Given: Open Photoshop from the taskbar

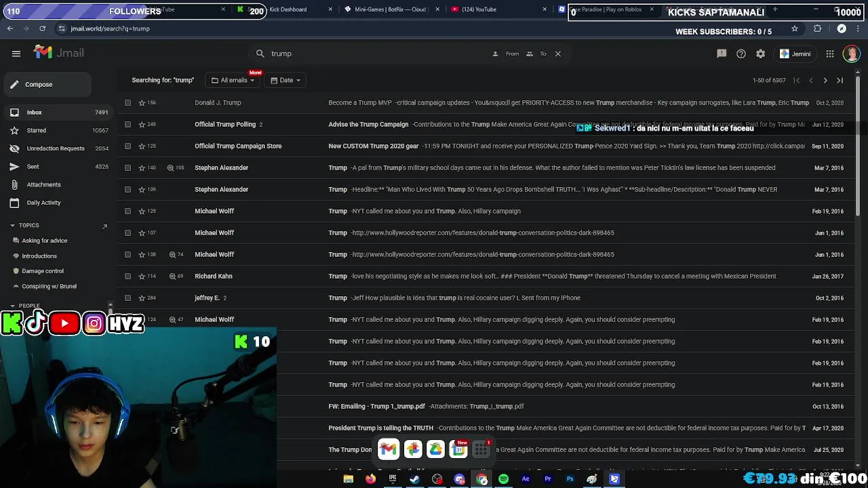Looking at the screenshot, I should [570, 479].
